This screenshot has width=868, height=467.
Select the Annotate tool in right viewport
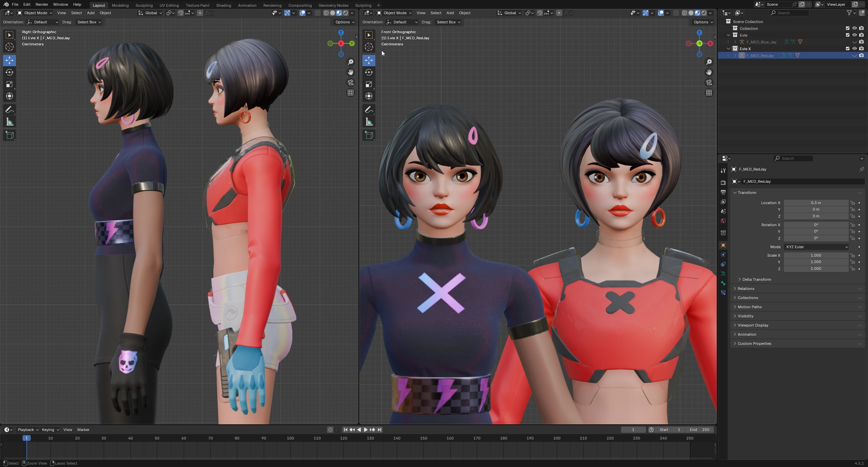pos(369,110)
